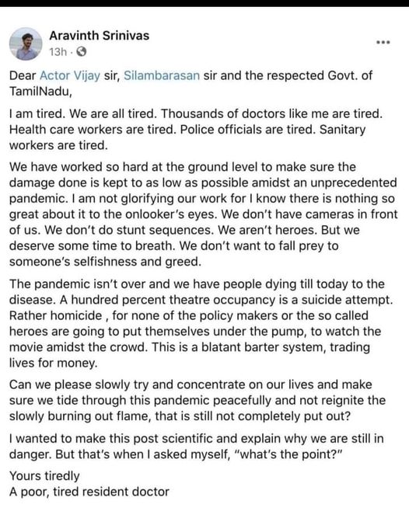Click the 'We aren't heroes' sentence
Screen dimensions: 409x532
pyautogui.click(x=267, y=230)
